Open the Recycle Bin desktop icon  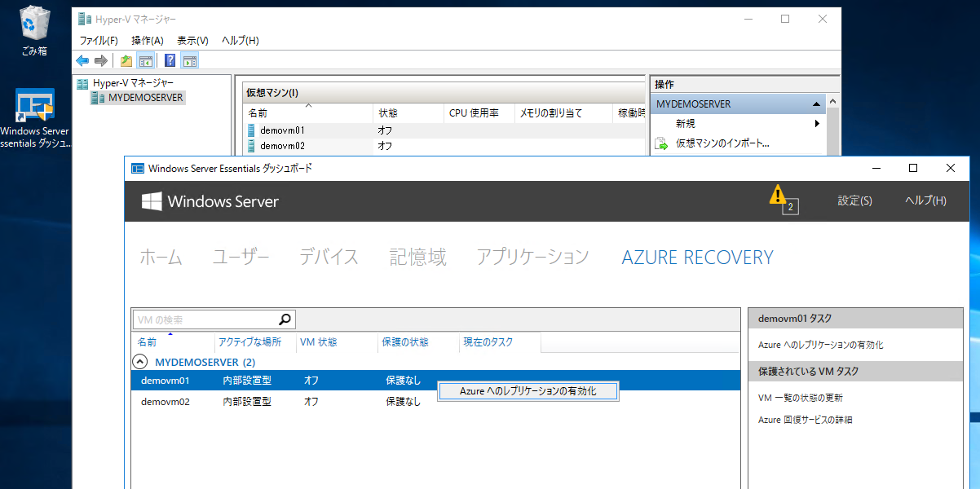[33, 31]
